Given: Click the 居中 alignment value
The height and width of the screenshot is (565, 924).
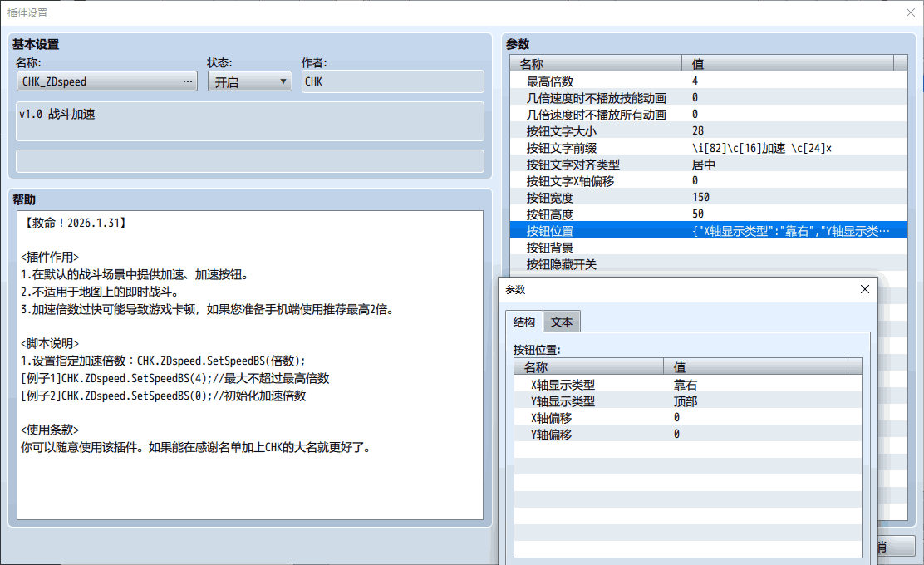Looking at the screenshot, I should 703,164.
